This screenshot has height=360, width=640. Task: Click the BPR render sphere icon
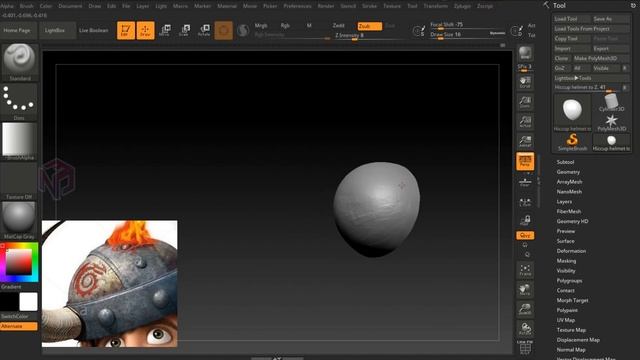(x=525, y=53)
